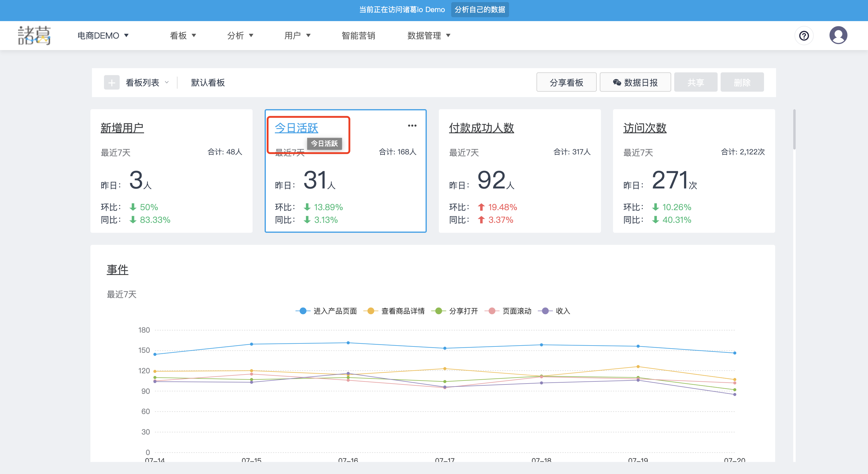868x474 pixels.
Task: Click 分析自己的数据 in top banner
Action: pyautogui.click(x=480, y=9)
